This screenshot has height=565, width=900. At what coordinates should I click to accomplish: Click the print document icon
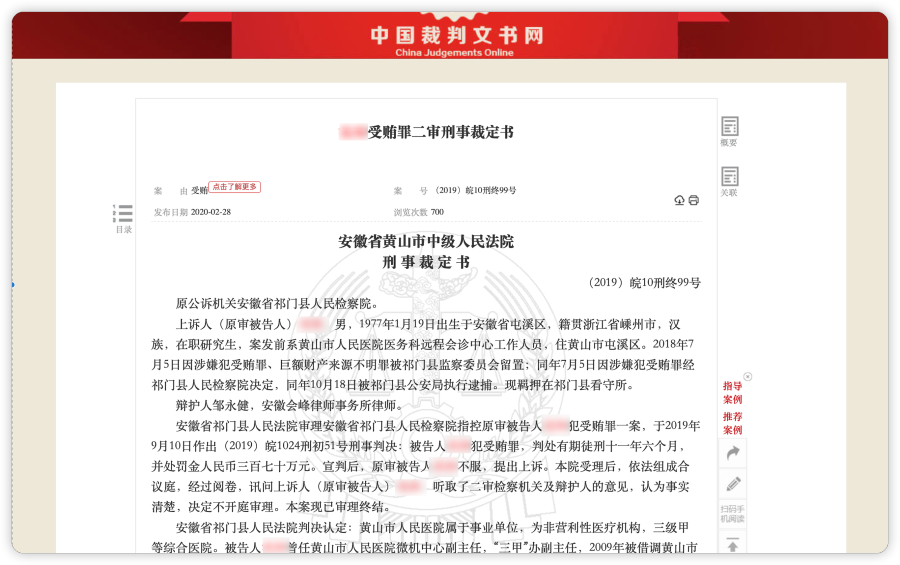click(694, 200)
